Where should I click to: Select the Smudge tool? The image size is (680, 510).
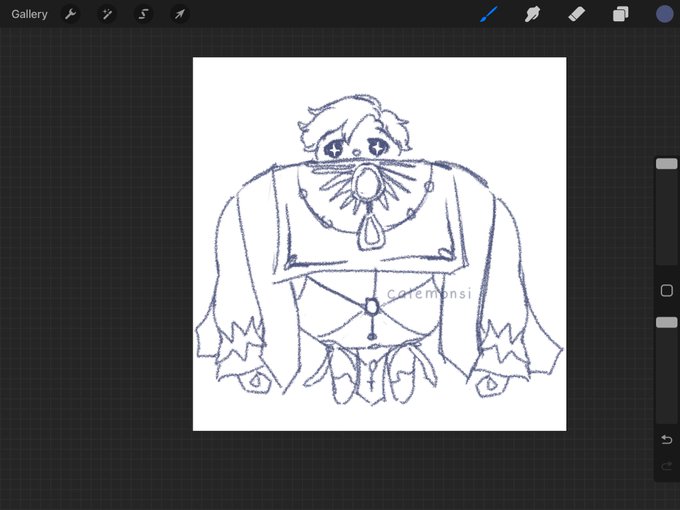532,14
